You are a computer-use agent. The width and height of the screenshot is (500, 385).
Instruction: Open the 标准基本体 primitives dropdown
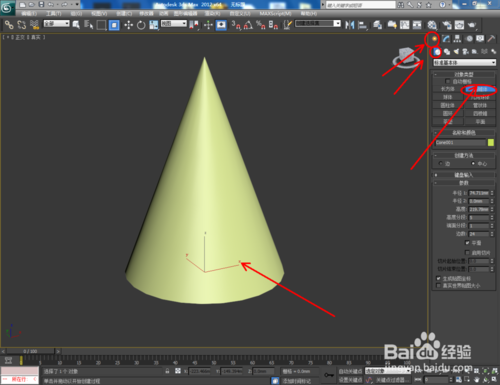click(x=464, y=62)
